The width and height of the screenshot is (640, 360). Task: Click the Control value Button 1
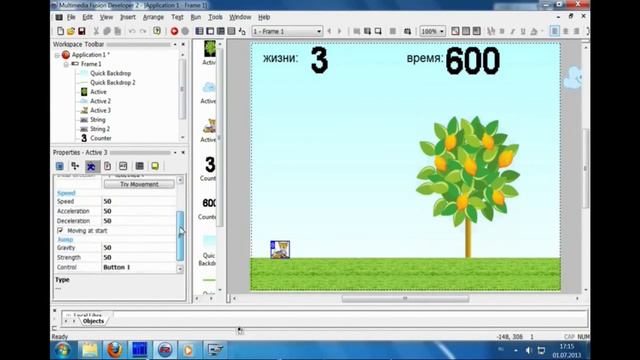coord(139,267)
